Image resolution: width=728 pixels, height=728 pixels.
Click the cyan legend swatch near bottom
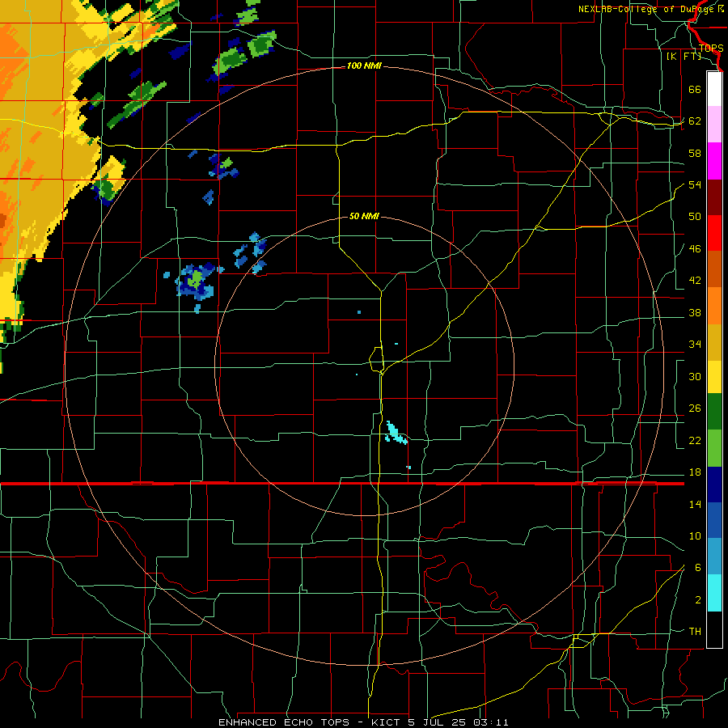coord(714,593)
